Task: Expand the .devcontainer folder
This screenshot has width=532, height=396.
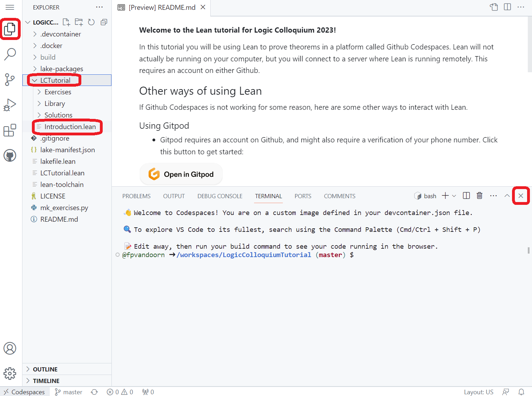Action: pyautogui.click(x=67, y=34)
